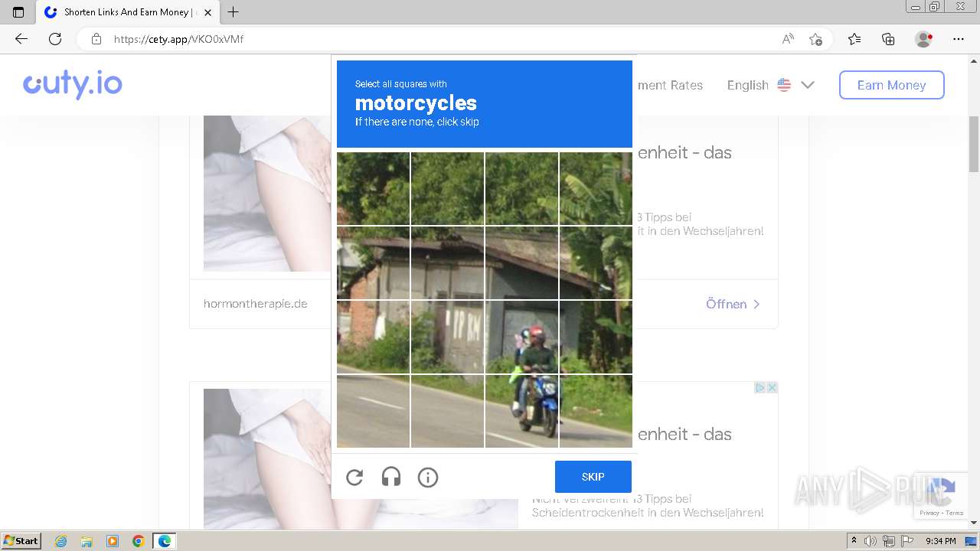
Task: Click the captcha refresh icon
Action: 354,478
